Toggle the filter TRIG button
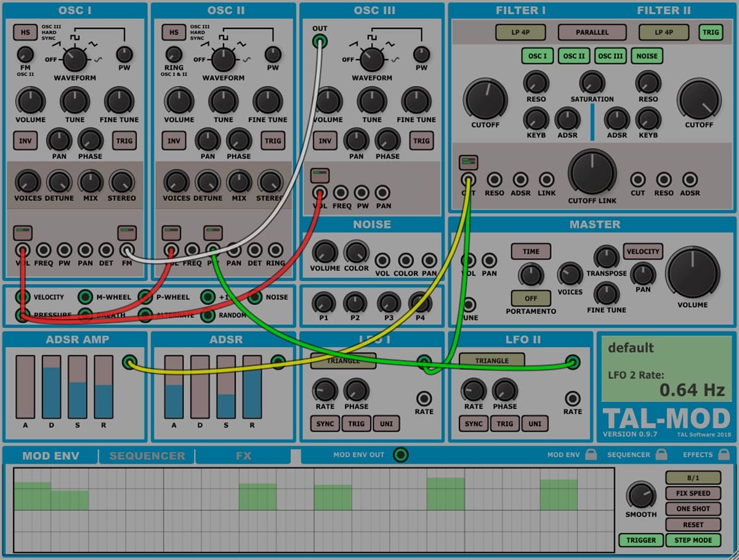The image size is (739, 560). [x=711, y=33]
